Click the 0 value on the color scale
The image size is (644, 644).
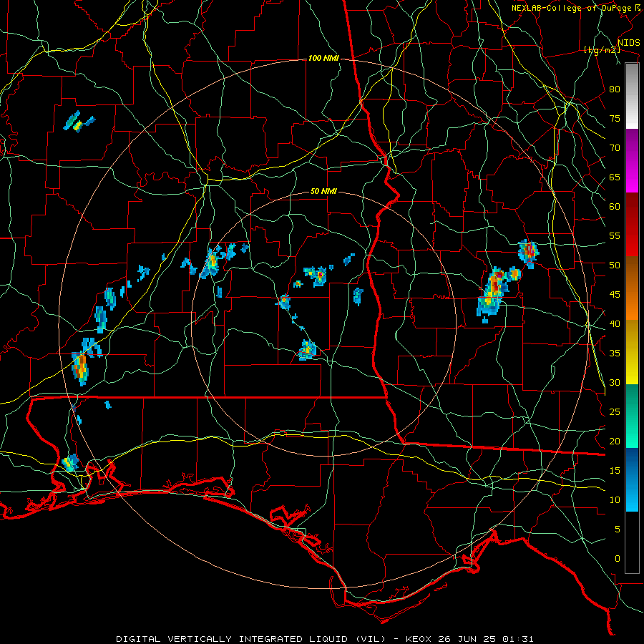[x=618, y=559]
